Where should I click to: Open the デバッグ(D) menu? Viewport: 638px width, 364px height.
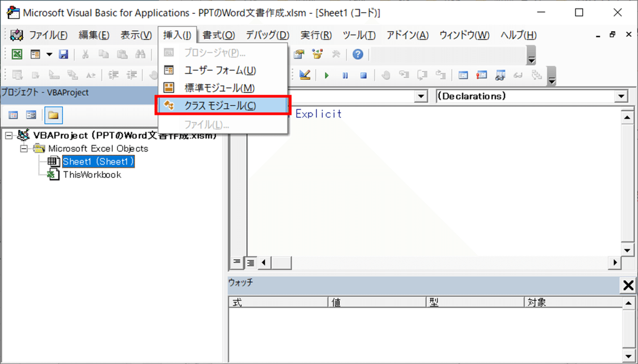click(267, 36)
